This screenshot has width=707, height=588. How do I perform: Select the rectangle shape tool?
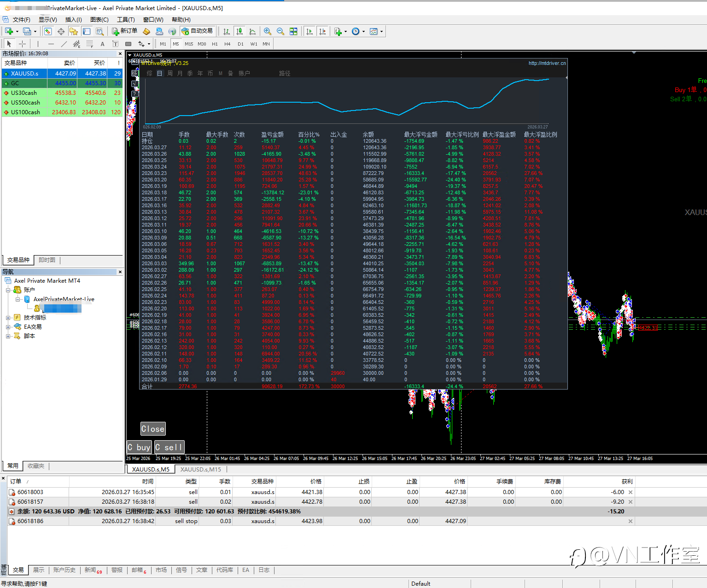pyautogui.click(x=129, y=44)
